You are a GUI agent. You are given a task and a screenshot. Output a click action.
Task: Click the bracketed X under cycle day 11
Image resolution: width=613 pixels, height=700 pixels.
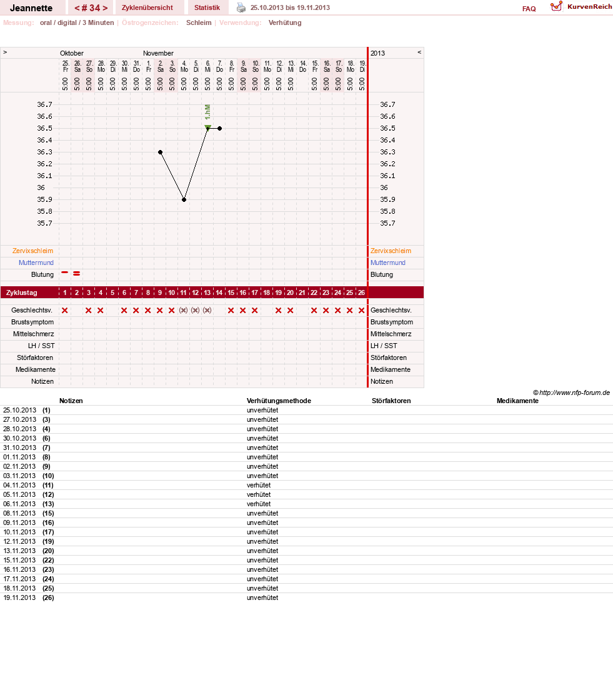click(x=184, y=310)
